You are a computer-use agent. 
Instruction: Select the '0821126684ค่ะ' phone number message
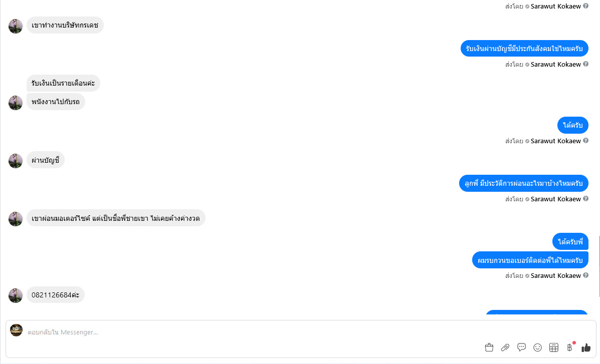click(55, 295)
